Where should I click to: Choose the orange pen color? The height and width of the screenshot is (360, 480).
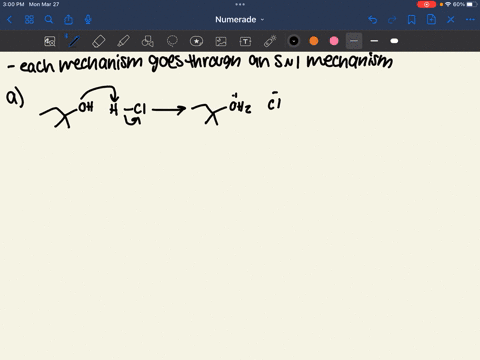(314, 41)
